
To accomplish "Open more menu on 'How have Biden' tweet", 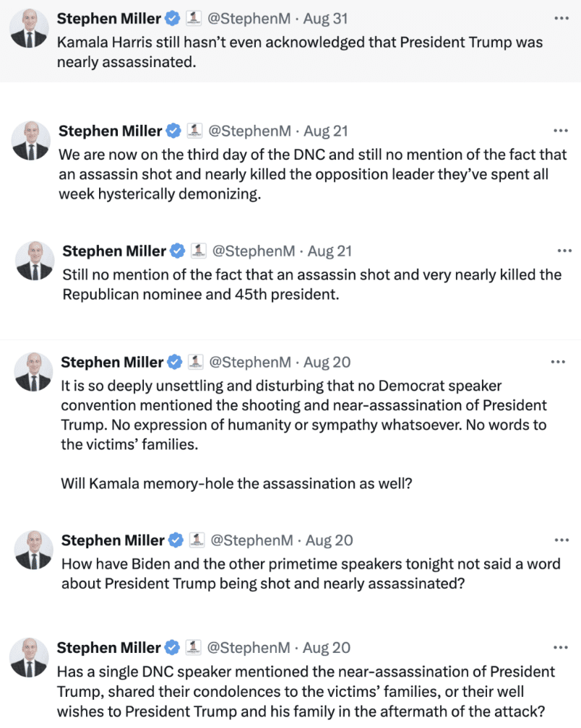I will pos(561,540).
